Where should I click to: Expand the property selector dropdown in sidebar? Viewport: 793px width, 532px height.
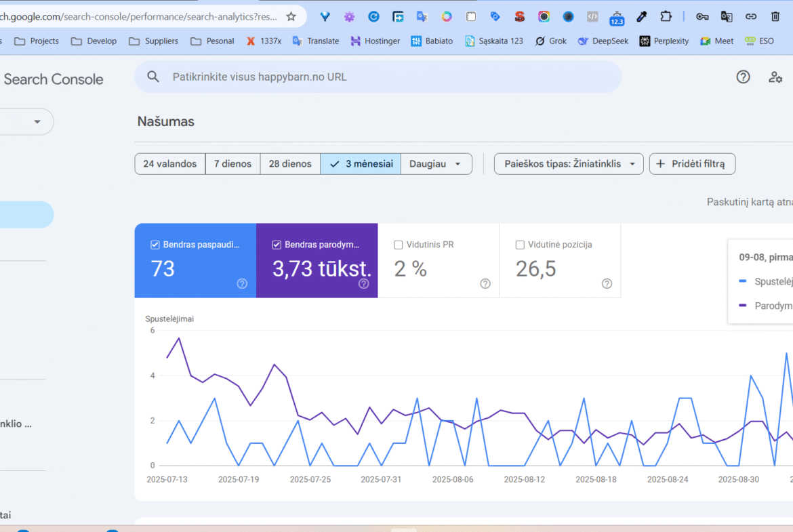(x=37, y=122)
